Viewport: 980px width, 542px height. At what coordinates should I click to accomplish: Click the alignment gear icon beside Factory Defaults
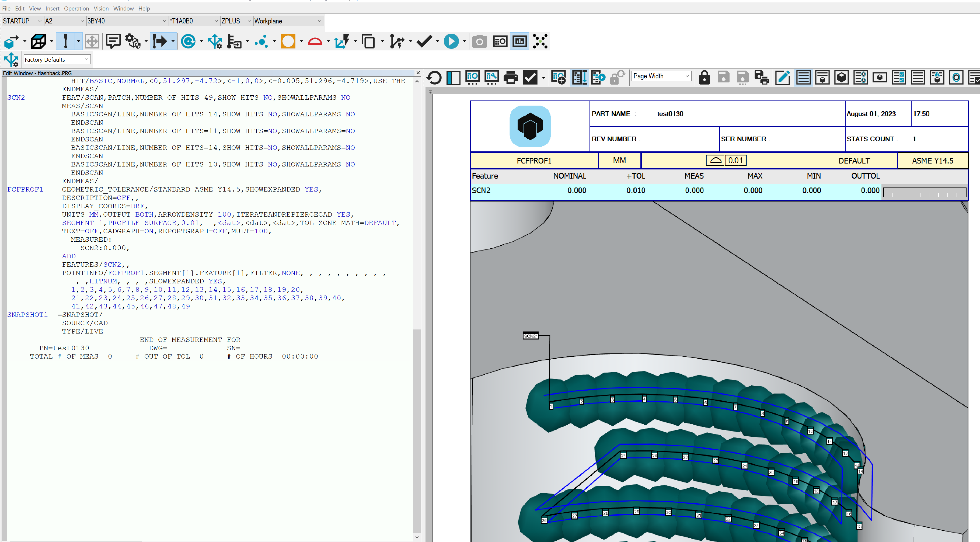(11, 59)
